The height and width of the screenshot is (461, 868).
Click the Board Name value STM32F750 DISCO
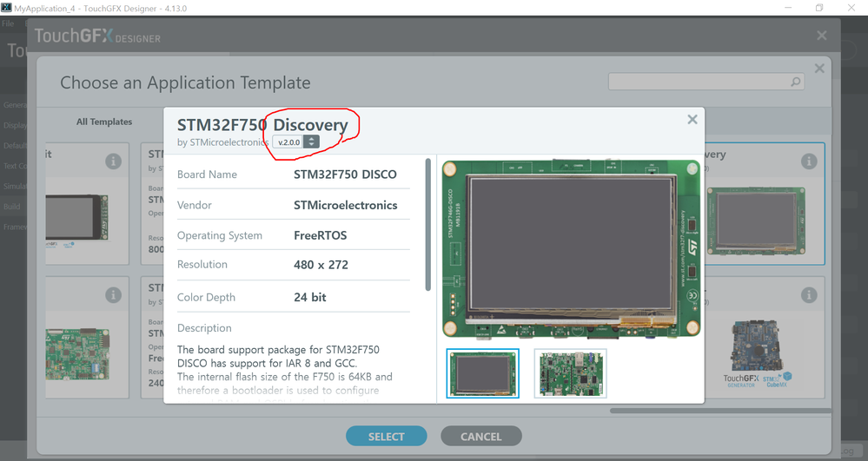345,175
